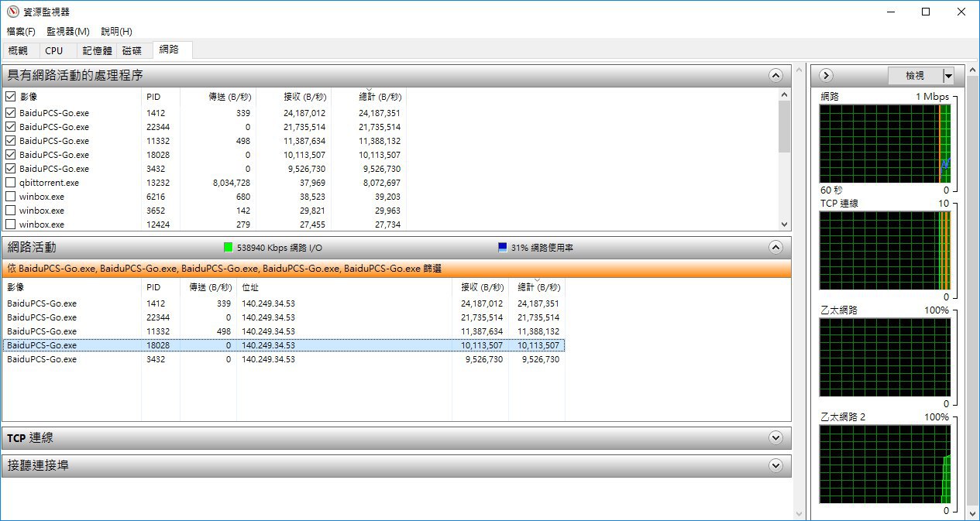Viewport: 980px width, 521px height.
Task: Sort top list by 總計 (B/秒) column
Action: 369,97
